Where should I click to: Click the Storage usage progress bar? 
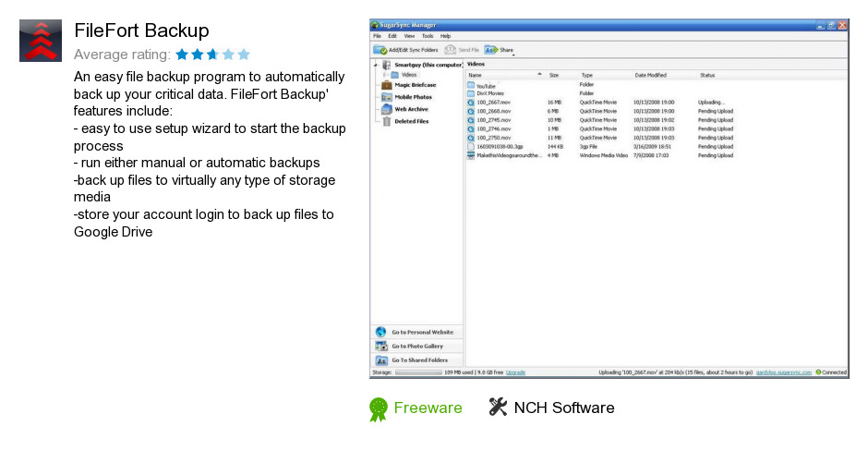[x=418, y=372]
